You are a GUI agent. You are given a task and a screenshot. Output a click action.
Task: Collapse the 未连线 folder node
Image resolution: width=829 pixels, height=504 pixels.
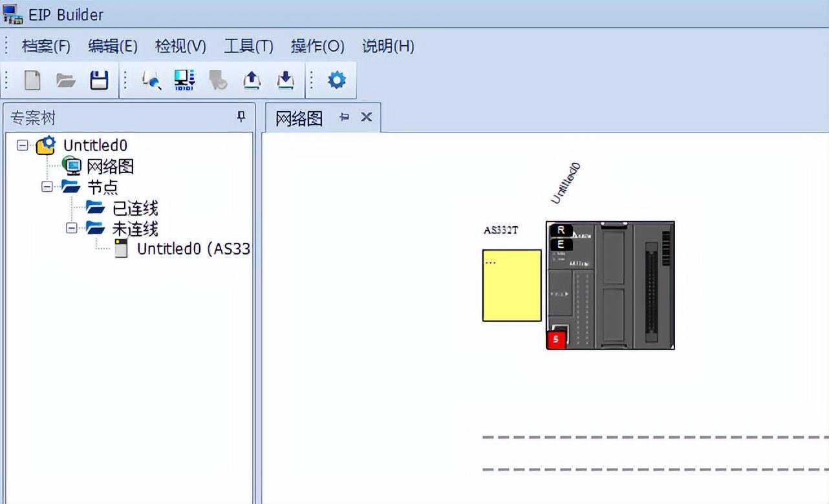72,228
